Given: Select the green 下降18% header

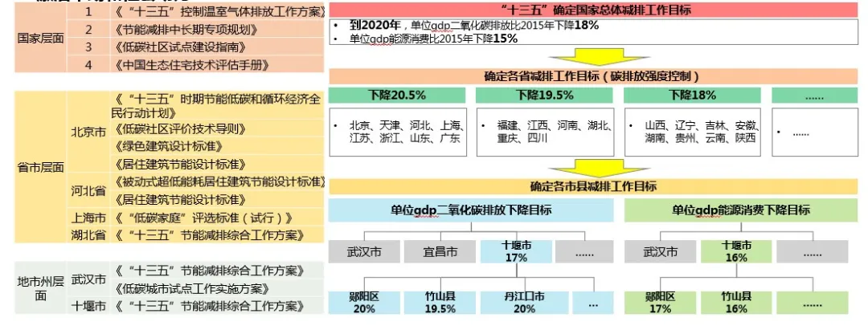Looking at the screenshot, I should pos(692,96).
